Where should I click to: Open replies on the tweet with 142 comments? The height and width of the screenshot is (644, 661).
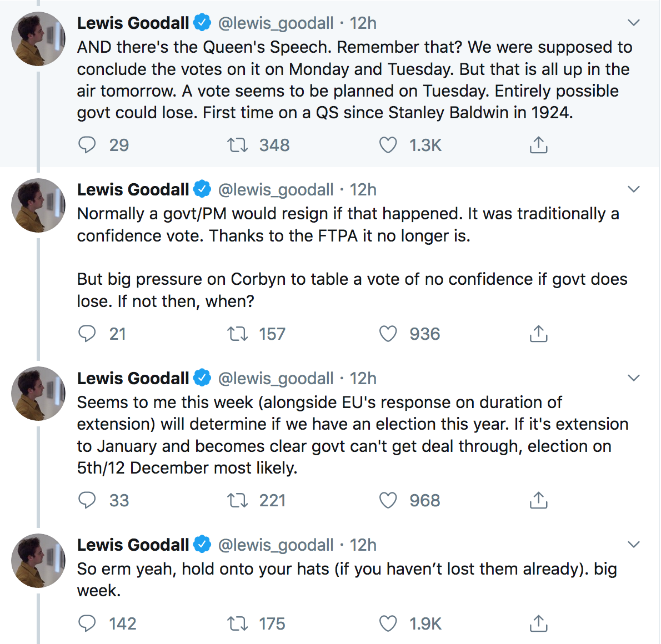(87, 624)
